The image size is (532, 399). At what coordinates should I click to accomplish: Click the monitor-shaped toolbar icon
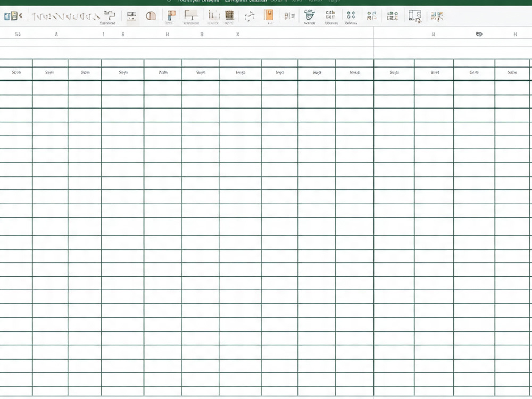pos(131,16)
